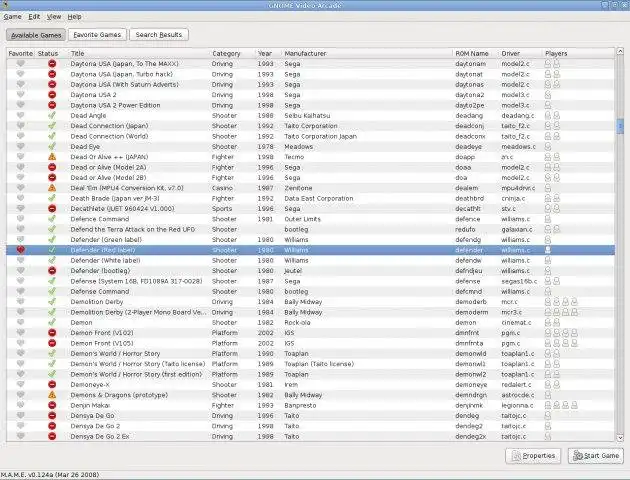Viewport: 630px width, 480px height.
Task: Select Demolition Derby title text
Action: click(97, 302)
